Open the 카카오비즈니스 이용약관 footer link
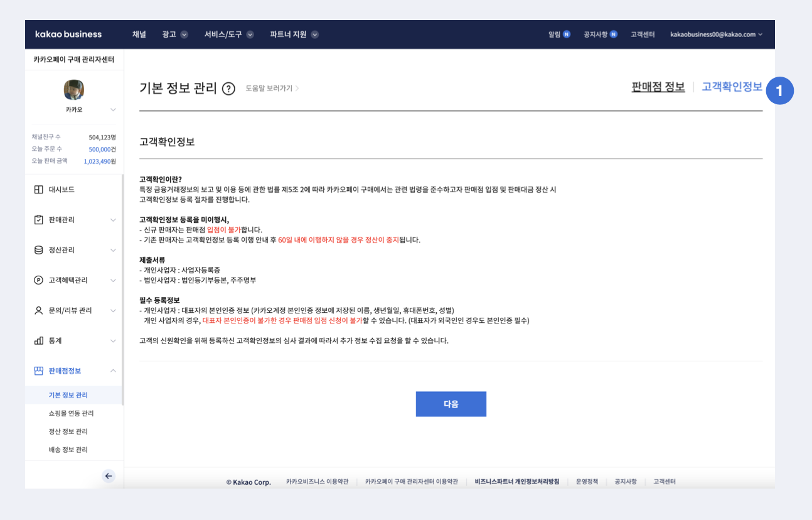 click(x=317, y=482)
